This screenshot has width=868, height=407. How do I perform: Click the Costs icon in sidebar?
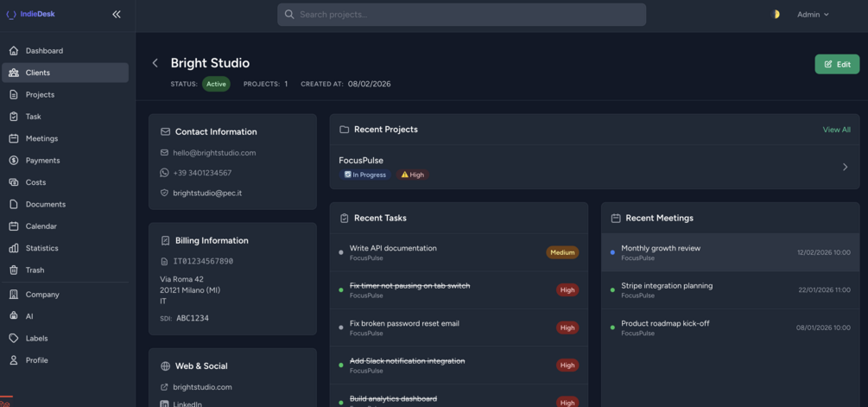coord(14,182)
